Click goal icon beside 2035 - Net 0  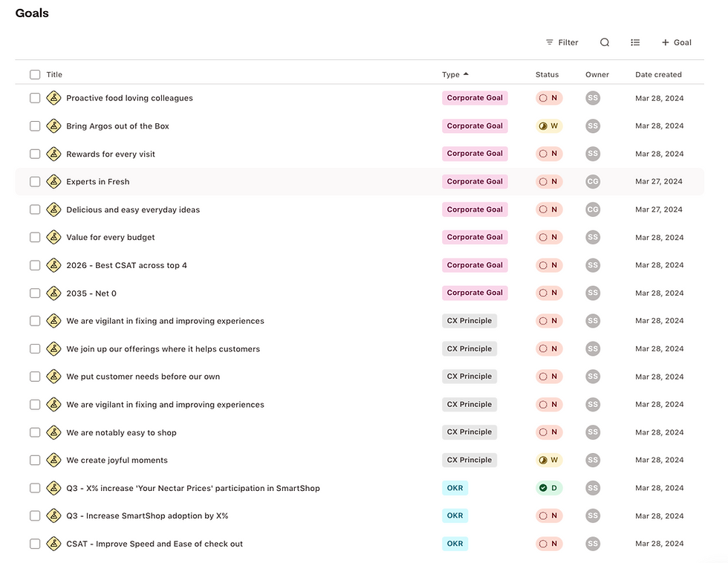tap(53, 293)
